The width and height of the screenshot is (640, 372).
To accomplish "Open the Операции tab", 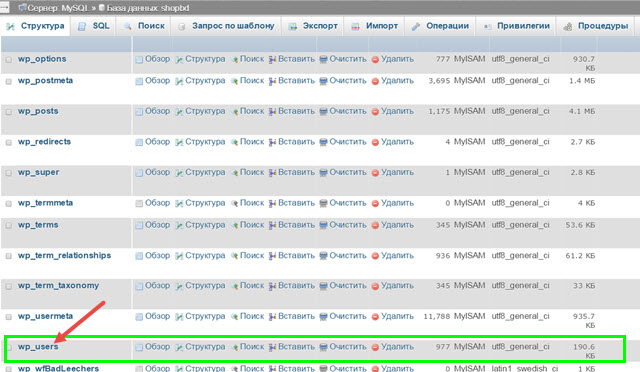I will [x=440, y=26].
